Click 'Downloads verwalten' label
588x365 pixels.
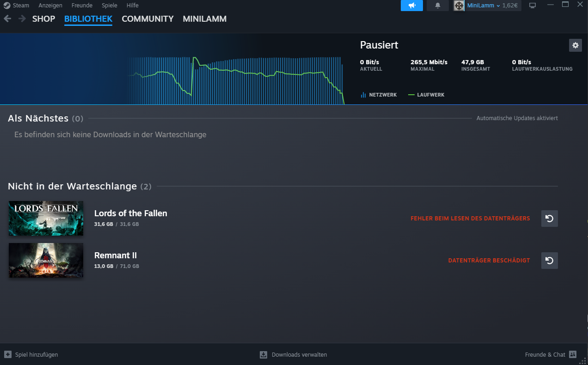299,355
